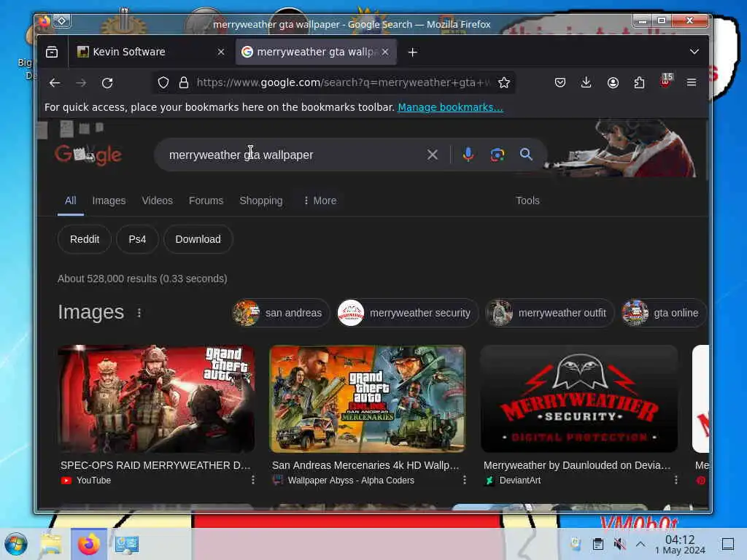Switch to the Videos results tab
This screenshot has height=560, width=747.
(158, 201)
